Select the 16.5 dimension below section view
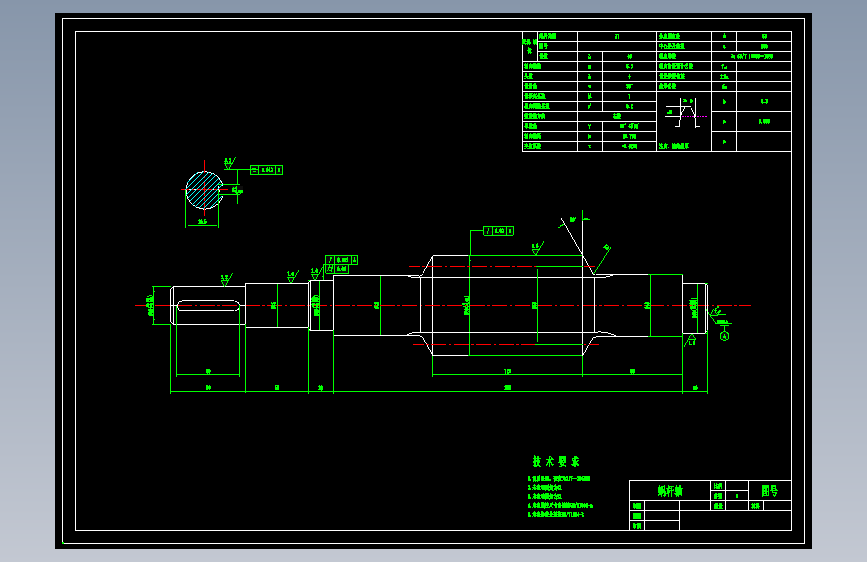Viewport: 867px width, 562px height. tap(202, 221)
